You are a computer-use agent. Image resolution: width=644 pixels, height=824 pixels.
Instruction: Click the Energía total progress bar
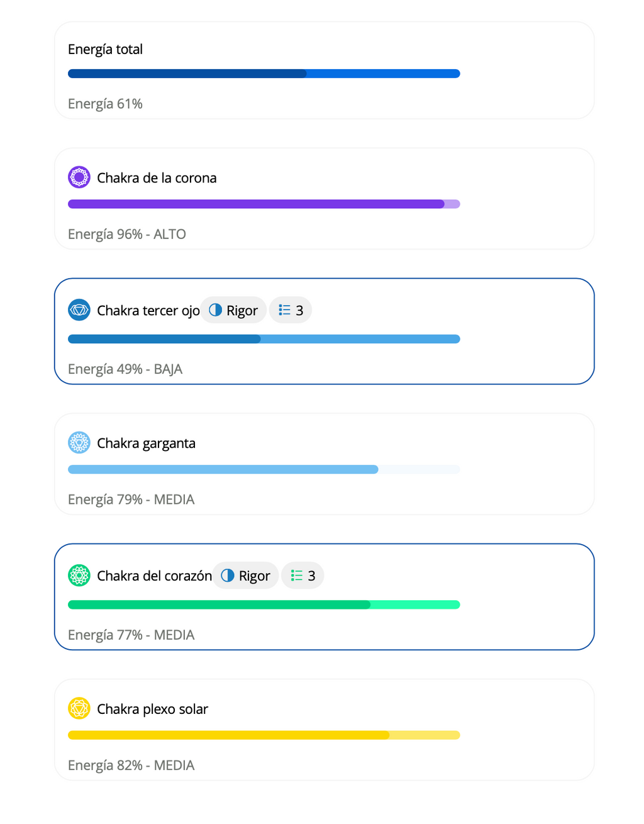(264, 74)
